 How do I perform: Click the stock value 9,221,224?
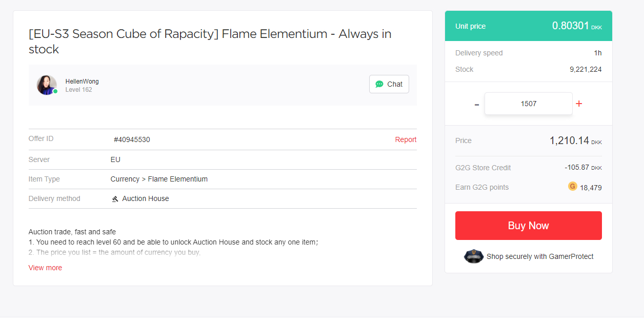(x=586, y=69)
